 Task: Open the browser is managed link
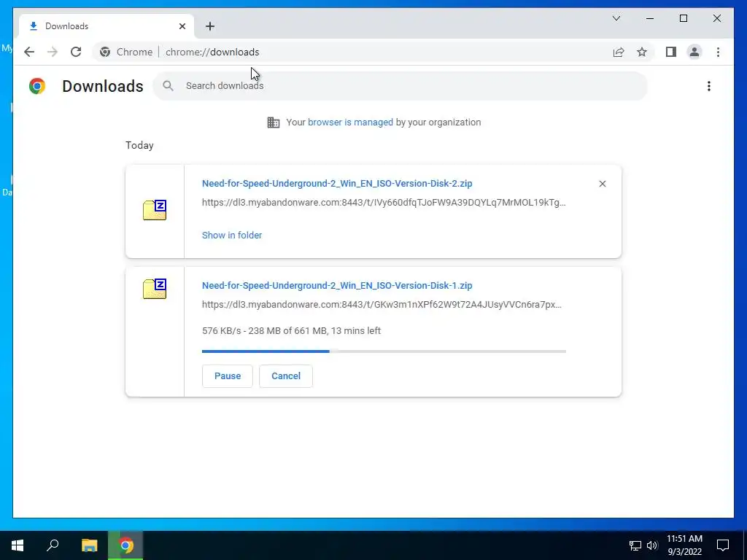click(x=350, y=122)
